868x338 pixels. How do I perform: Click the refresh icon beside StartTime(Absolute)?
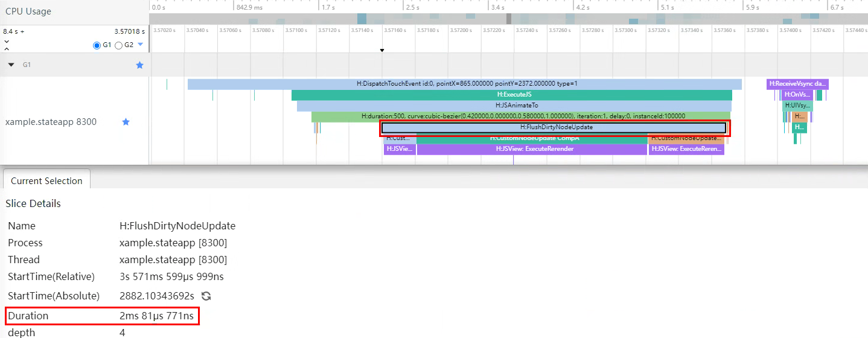pos(206,296)
